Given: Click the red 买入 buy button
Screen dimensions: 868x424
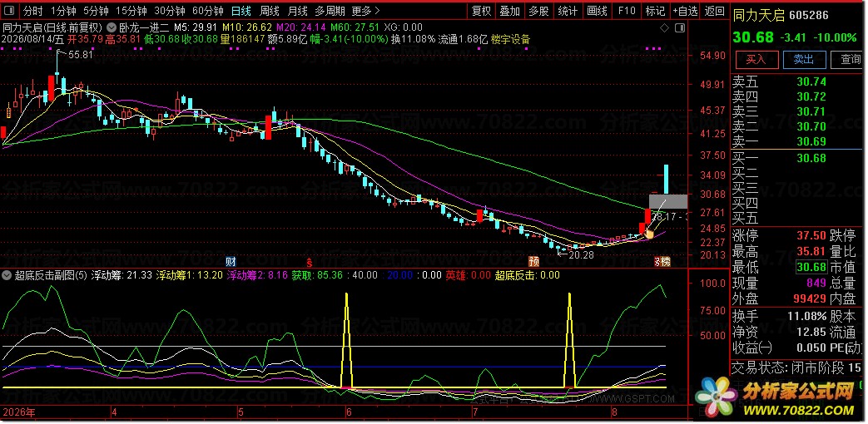Looking at the screenshot, I should [x=756, y=58].
